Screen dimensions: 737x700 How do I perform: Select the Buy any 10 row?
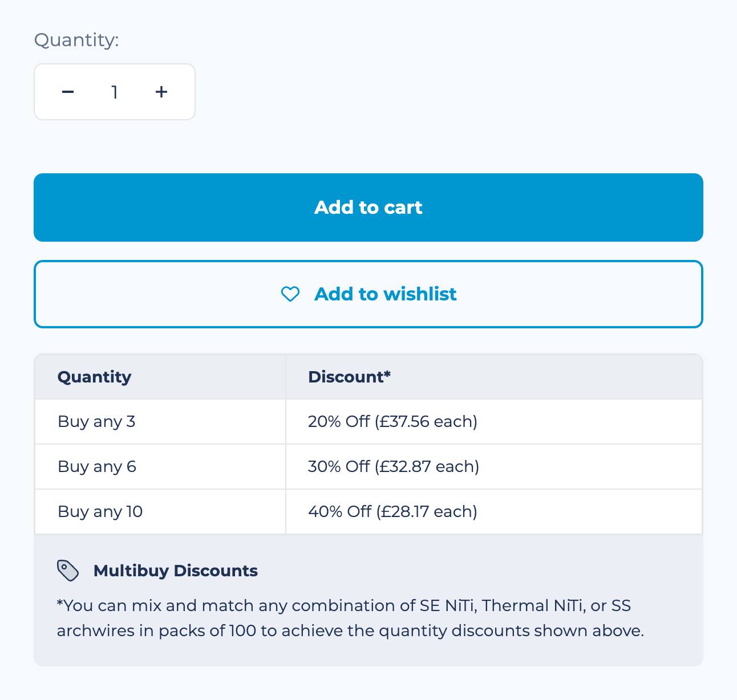click(x=100, y=511)
